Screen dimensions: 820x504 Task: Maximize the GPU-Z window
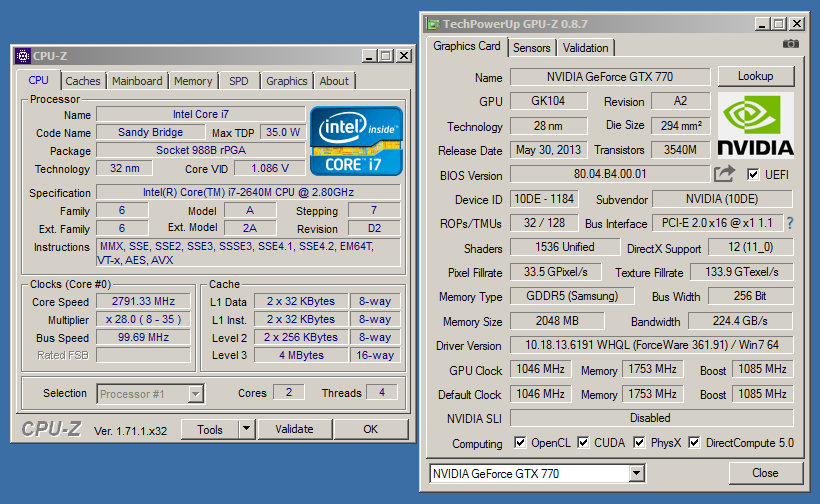click(x=779, y=24)
